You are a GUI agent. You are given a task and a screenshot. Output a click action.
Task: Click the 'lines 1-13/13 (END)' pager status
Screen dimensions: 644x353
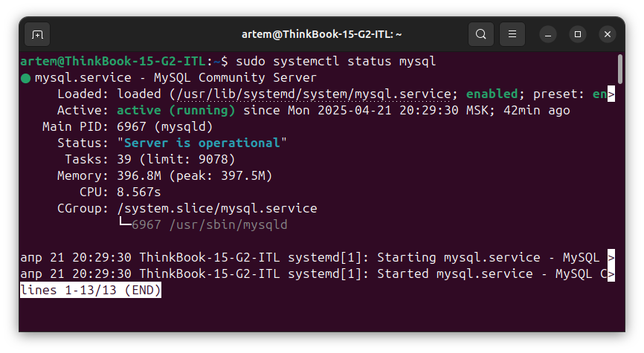point(91,290)
